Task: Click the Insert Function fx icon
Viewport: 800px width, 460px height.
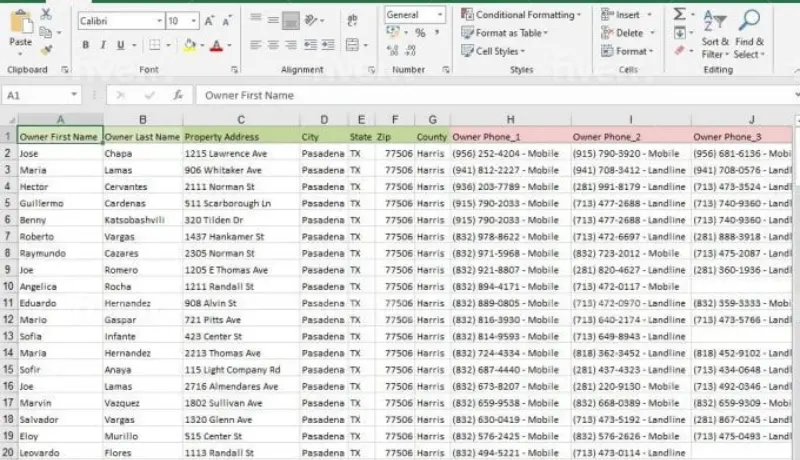Action: 178,95
